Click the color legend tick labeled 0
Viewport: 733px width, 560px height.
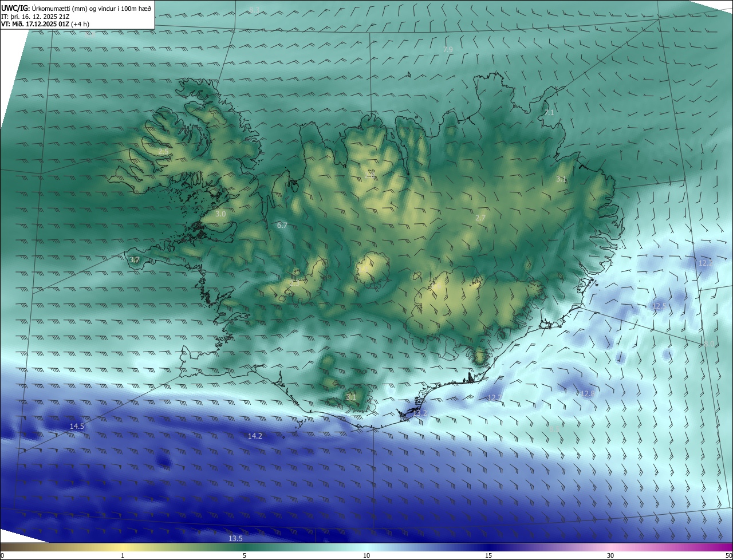2,555
